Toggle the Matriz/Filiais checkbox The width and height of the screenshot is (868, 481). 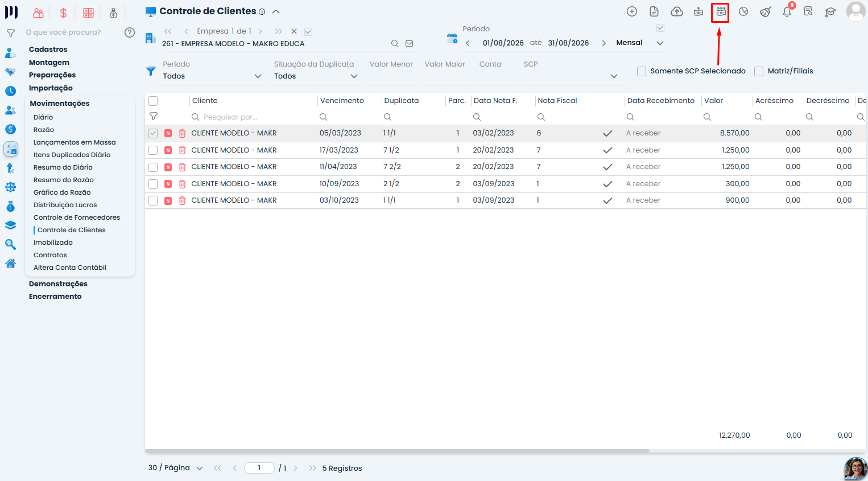759,71
